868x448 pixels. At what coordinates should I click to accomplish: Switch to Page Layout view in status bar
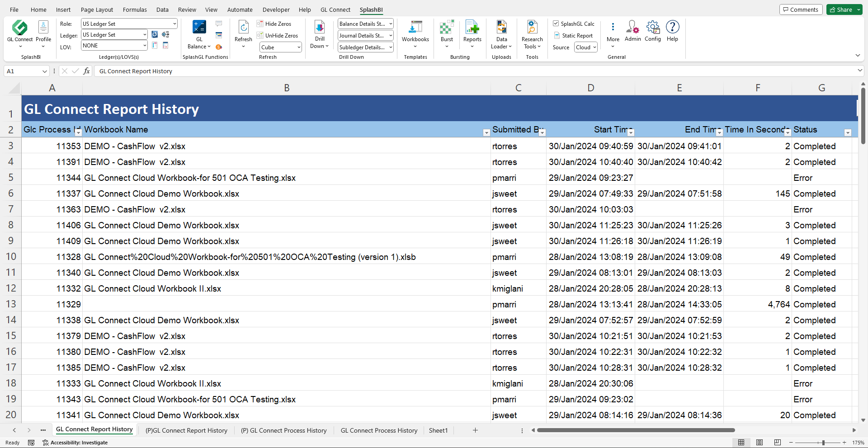pyautogui.click(x=759, y=443)
